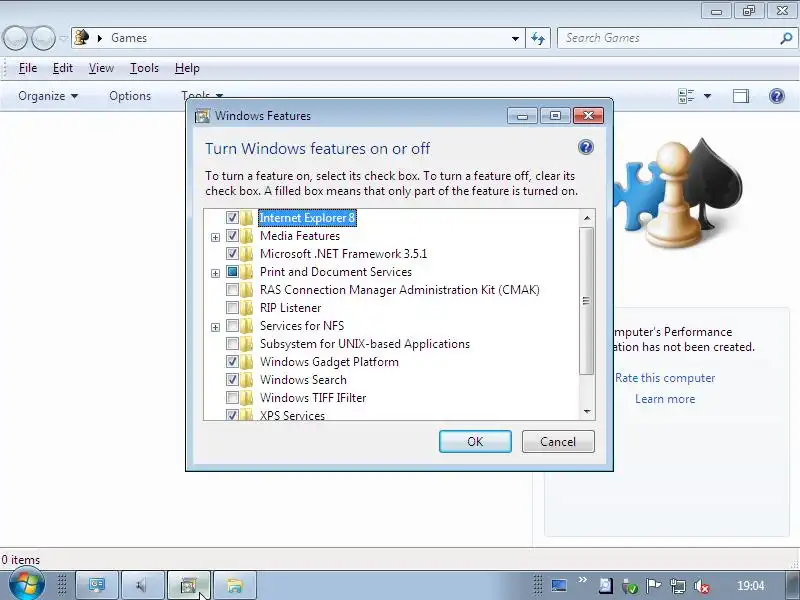
Task: Expand the Print and Document Services node
Action: pos(215,273)
